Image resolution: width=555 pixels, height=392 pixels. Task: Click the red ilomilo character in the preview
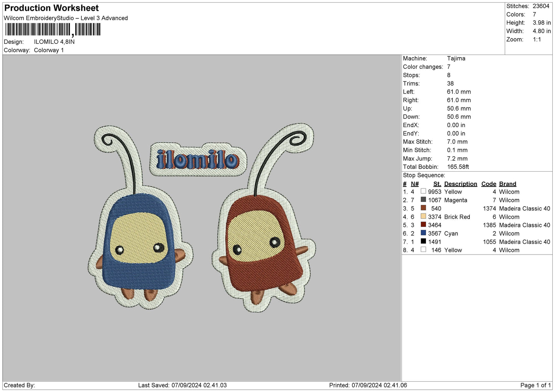coord(264,218)
